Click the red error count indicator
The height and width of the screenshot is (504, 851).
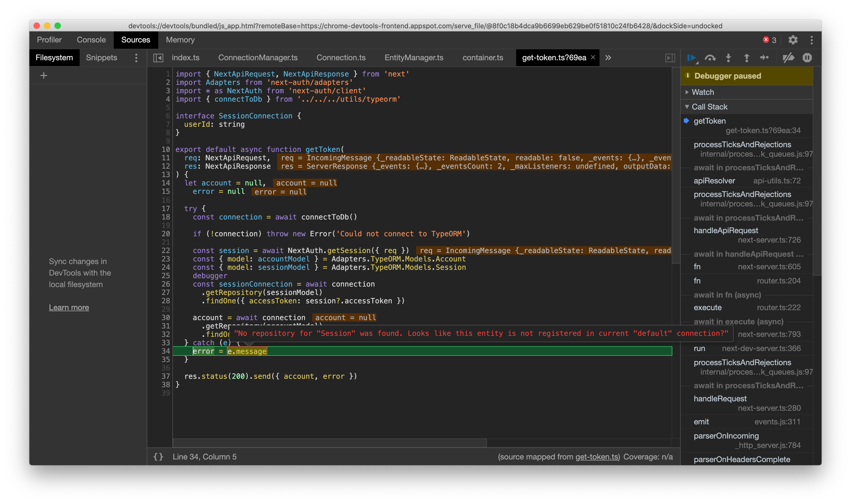770,40
